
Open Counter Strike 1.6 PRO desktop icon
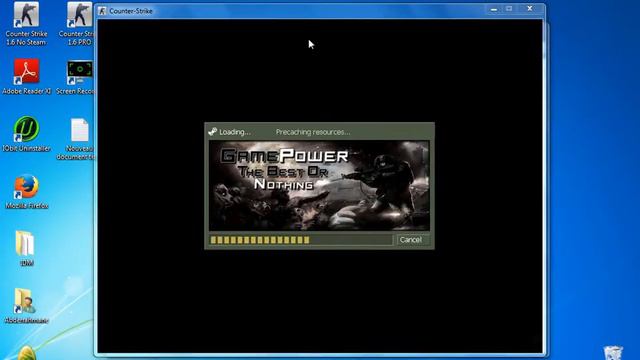point(79,24)
